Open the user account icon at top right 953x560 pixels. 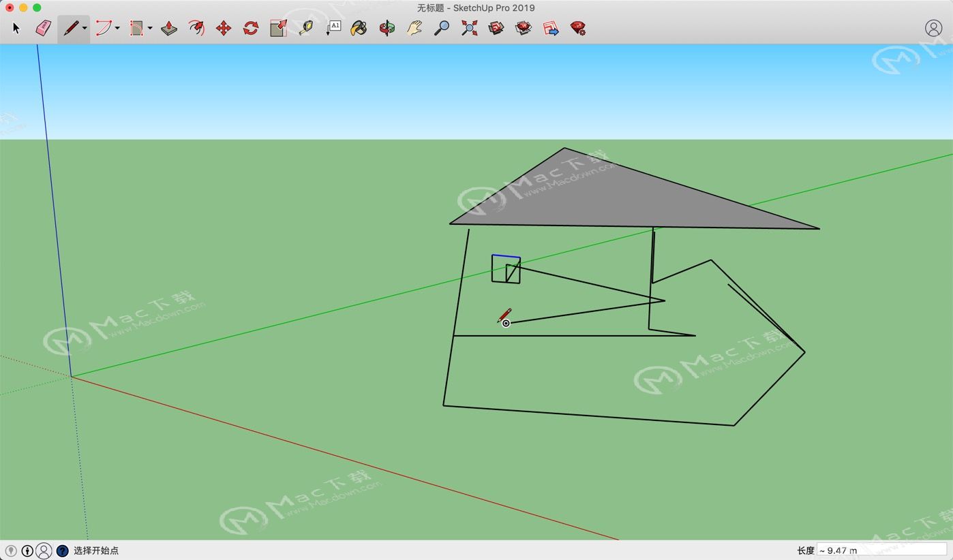coord(933,28)
